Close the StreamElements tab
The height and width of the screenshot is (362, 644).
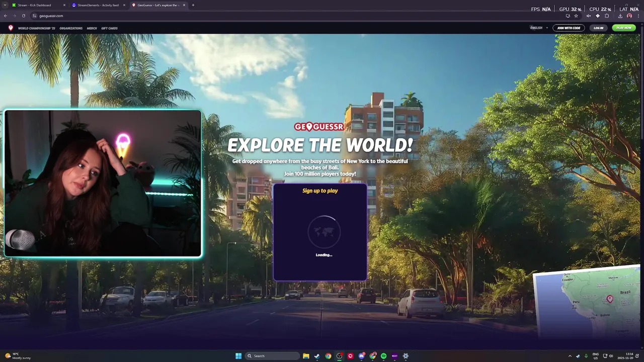point(124,5)
